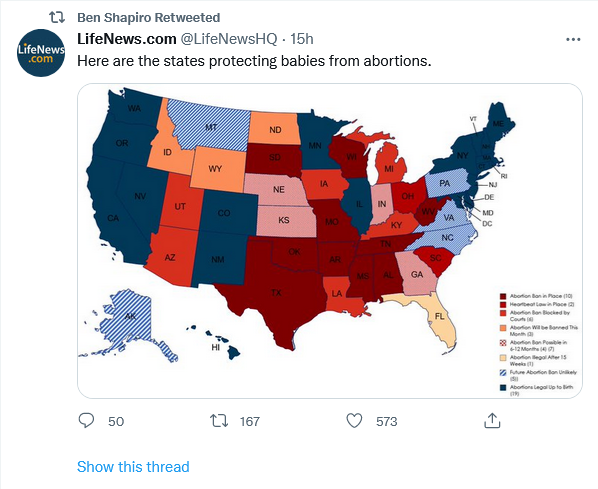Like the tweet with heart icon
The height and width of the screenshot is (489, 598).
(x=354, y=421)
